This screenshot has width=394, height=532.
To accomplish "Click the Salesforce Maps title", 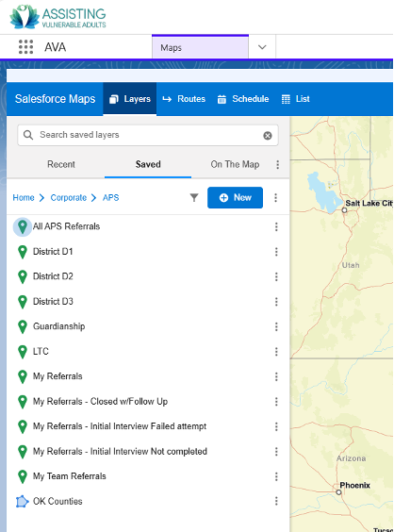I will point(56,99).
